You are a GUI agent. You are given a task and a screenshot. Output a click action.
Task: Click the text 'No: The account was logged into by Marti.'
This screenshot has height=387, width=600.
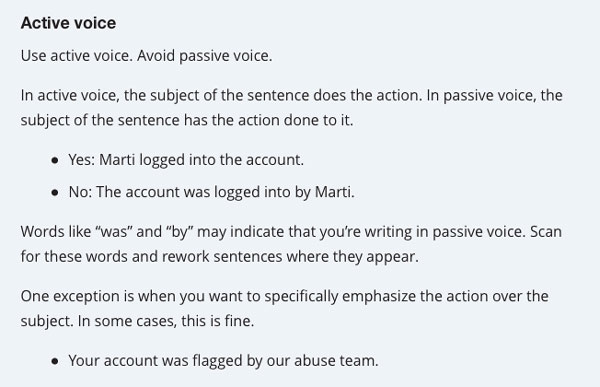tap(212, 192)
